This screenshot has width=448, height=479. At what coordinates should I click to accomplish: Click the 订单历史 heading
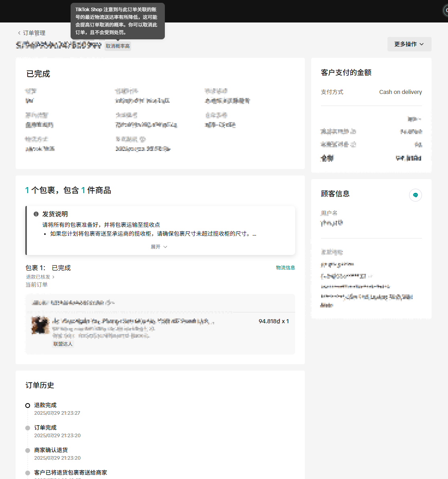(40, 385)
